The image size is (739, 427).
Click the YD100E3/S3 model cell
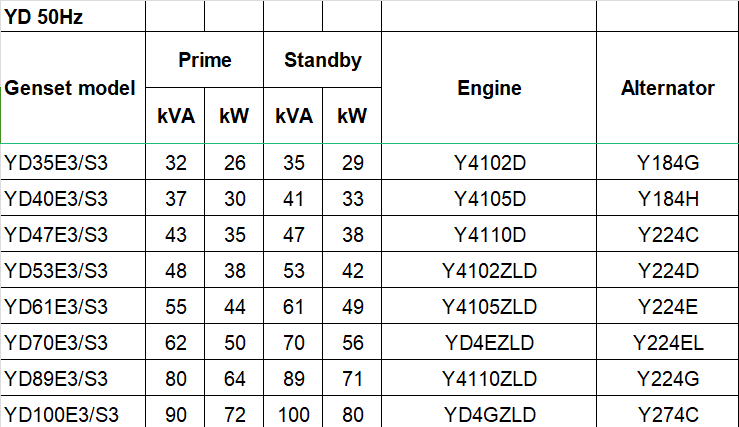pos(60,414)
